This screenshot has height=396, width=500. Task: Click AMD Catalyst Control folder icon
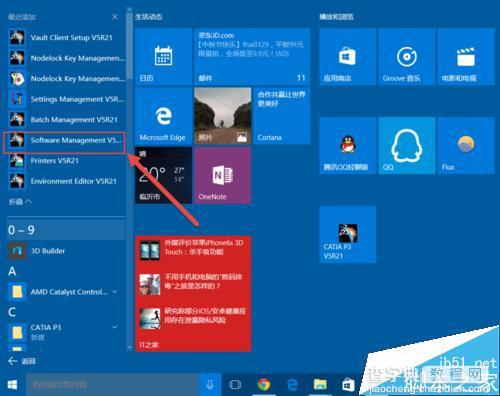[x=17, y=292]
